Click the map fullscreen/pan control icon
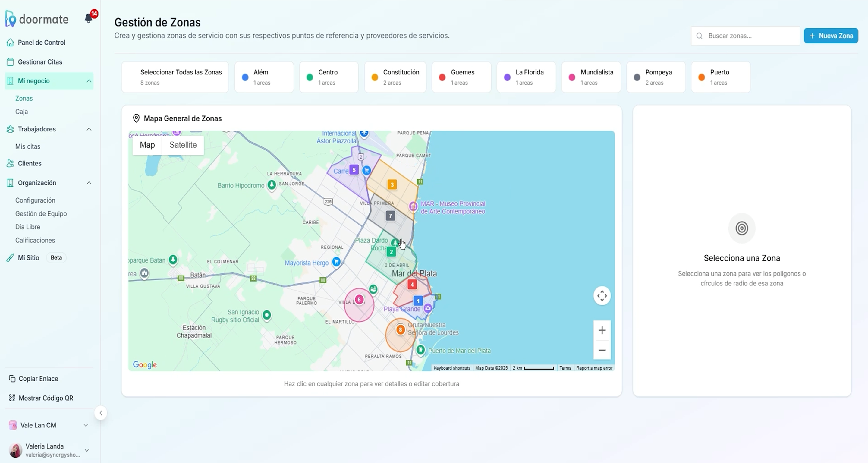 point(602,296)
